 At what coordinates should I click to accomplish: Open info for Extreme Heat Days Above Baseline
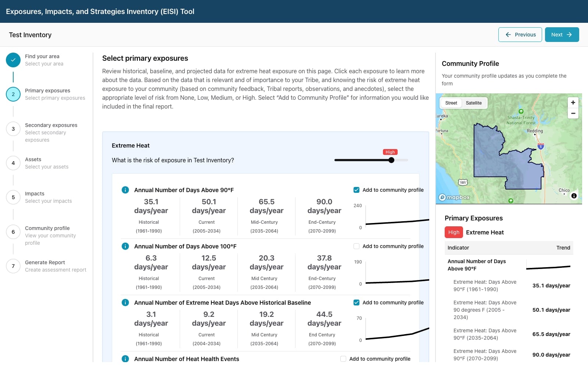pyautogui.click(x=125, y=302)
